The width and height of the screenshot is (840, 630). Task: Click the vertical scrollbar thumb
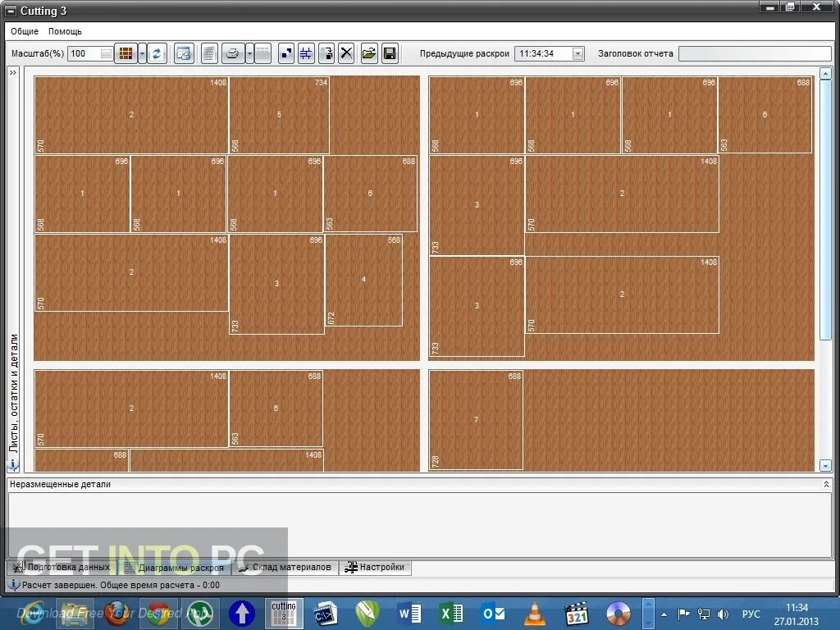click(x=825, y=209)
